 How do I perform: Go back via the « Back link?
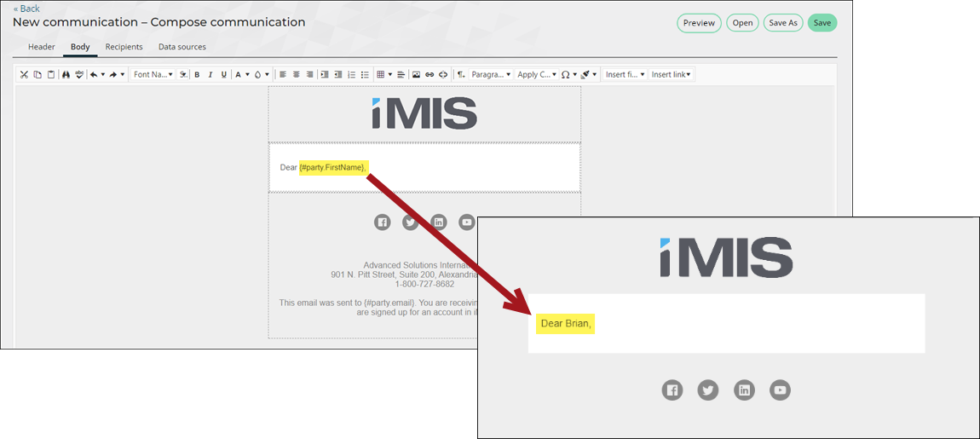[26, 9]
